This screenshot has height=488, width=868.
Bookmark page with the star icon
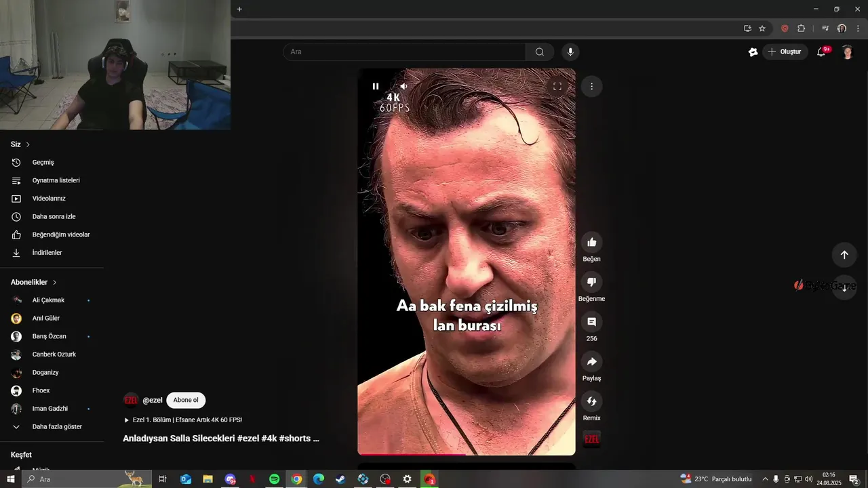762,28
